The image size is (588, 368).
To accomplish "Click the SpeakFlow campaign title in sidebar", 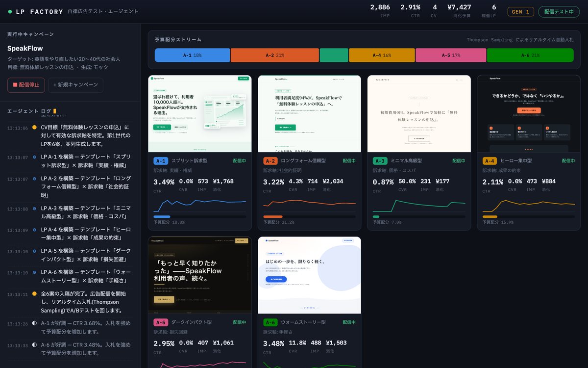I will coord(25,49).
